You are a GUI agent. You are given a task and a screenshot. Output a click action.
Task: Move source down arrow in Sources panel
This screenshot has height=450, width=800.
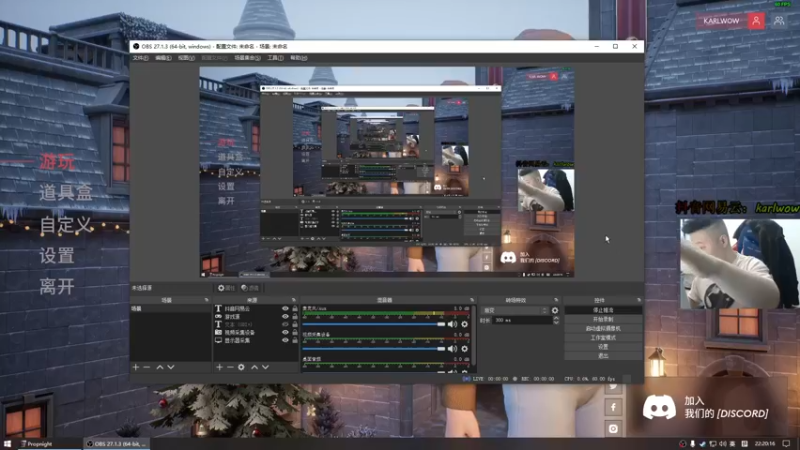(x=266, y=367)
